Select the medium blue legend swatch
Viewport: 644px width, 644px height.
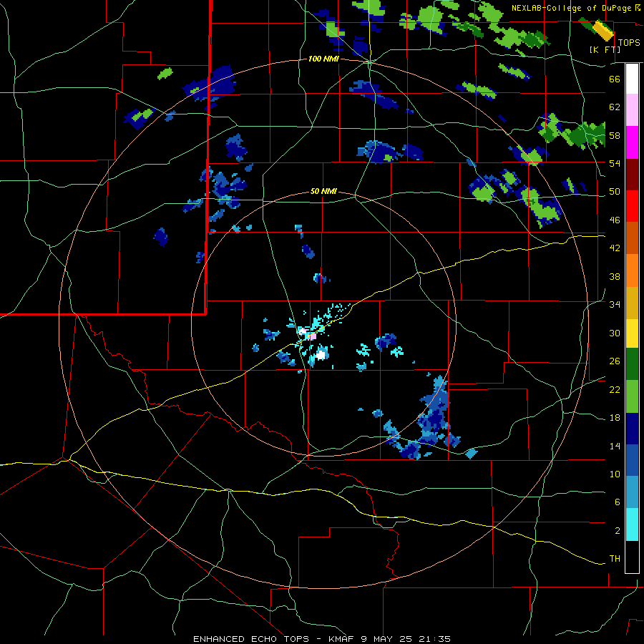[632, 460]
